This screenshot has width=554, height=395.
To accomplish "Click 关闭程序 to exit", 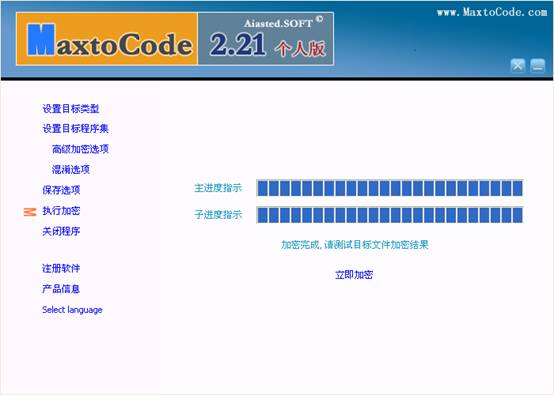I will pyautogui.click(x=61, y=231).
